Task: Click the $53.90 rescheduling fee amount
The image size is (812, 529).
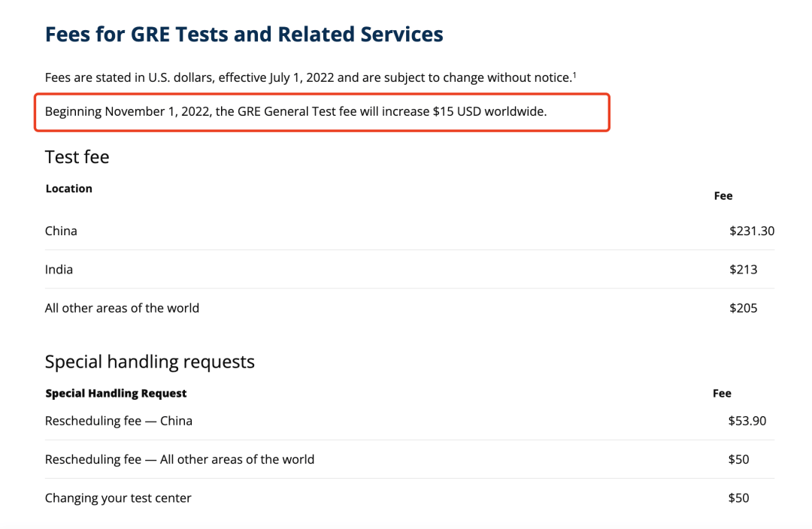Action: click(x=747, y=421)
